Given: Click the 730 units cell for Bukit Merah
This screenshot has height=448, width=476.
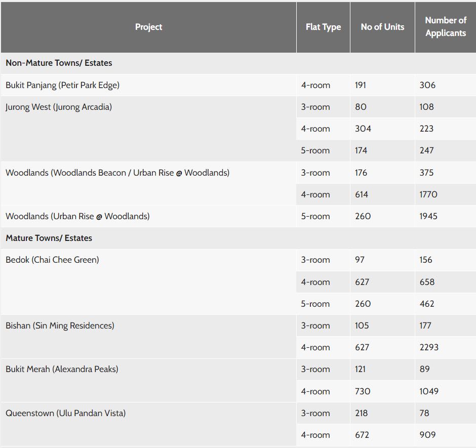Looking at the screenshot, I should click(363, 391).
